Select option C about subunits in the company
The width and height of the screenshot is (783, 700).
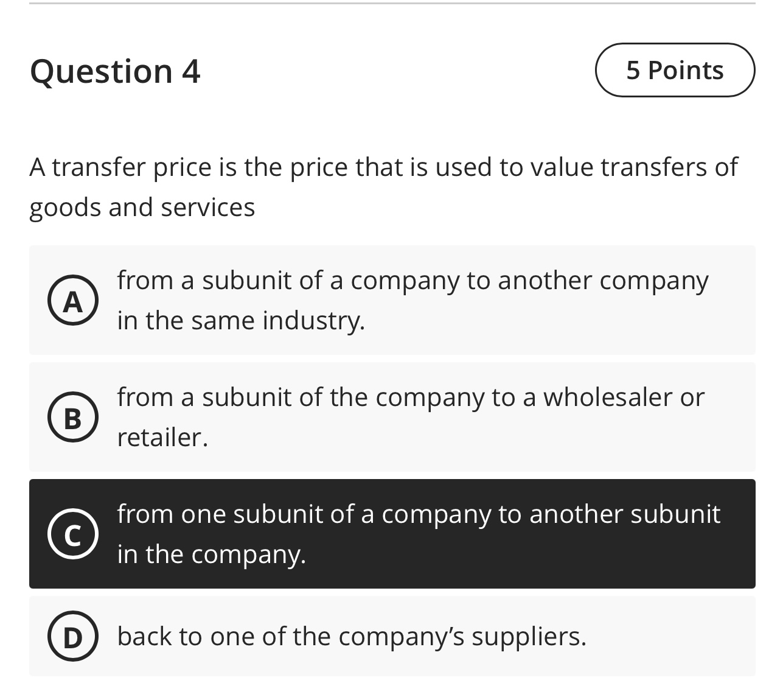391,534
